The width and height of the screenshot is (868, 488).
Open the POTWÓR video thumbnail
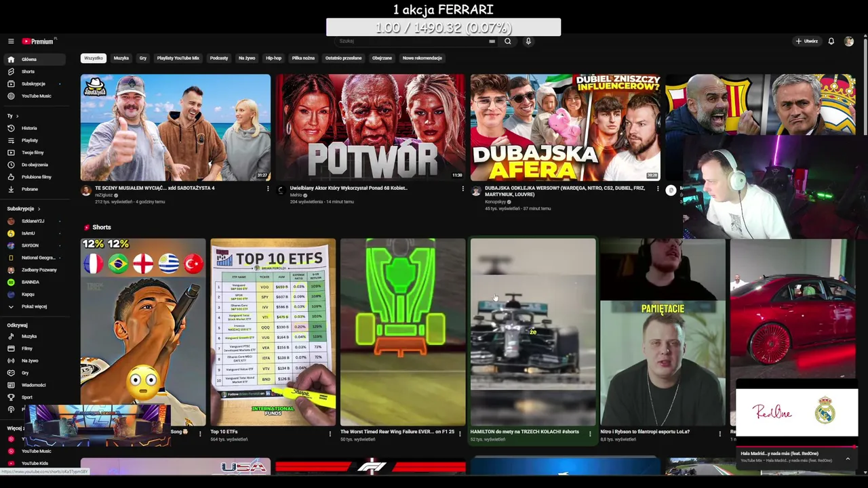click(370, 127)
